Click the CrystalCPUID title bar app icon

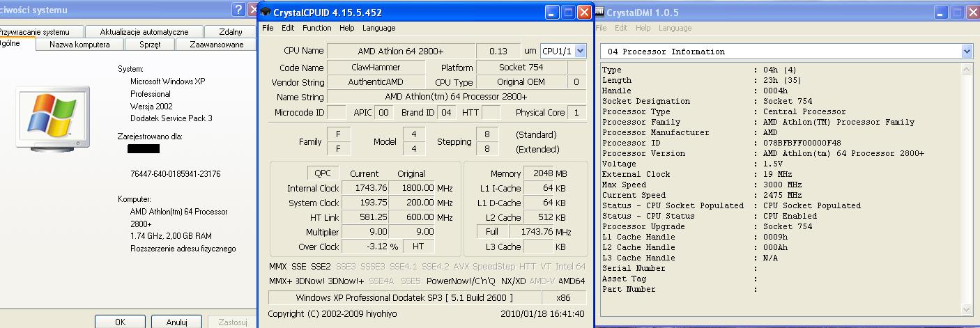pos(266,13)
